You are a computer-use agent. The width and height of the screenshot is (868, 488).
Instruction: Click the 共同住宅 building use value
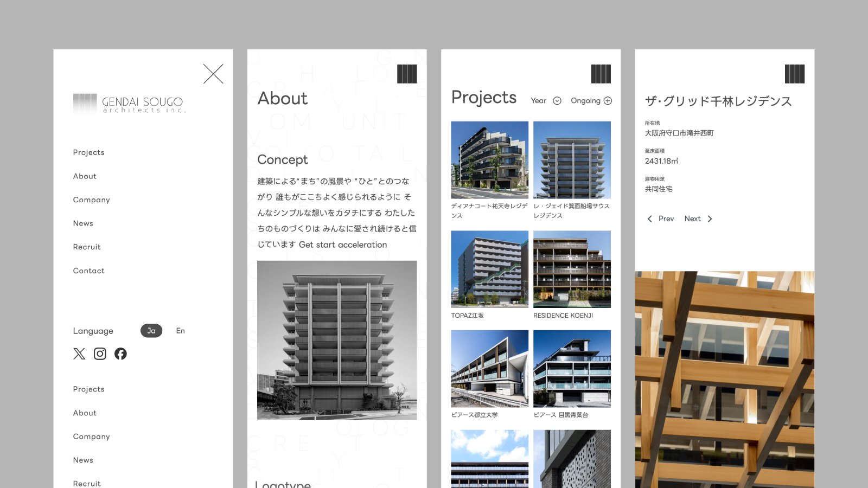pyautogui.click(x=659, y=189)
